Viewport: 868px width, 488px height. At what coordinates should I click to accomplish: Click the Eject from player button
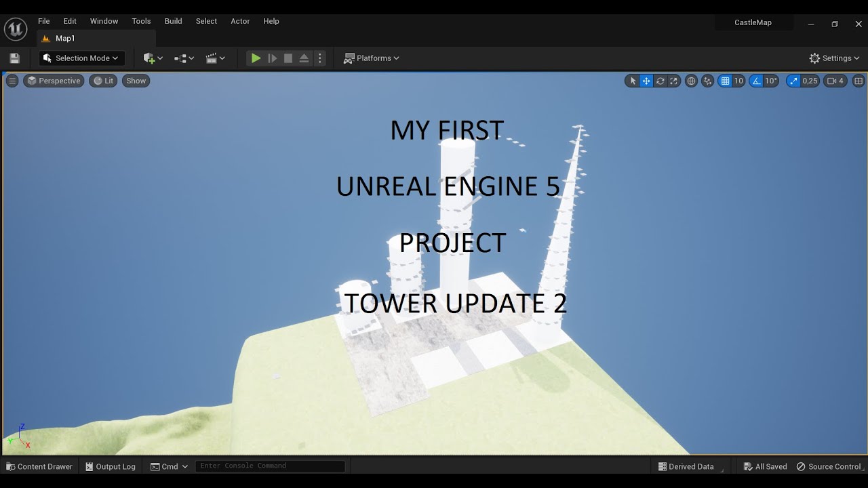[304, 58]
